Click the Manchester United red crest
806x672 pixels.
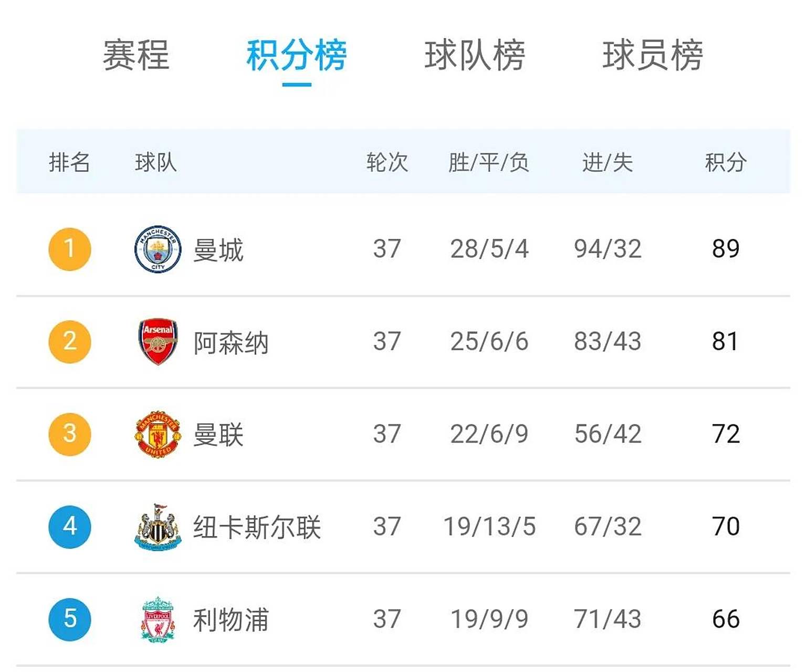tap(157, 434)
